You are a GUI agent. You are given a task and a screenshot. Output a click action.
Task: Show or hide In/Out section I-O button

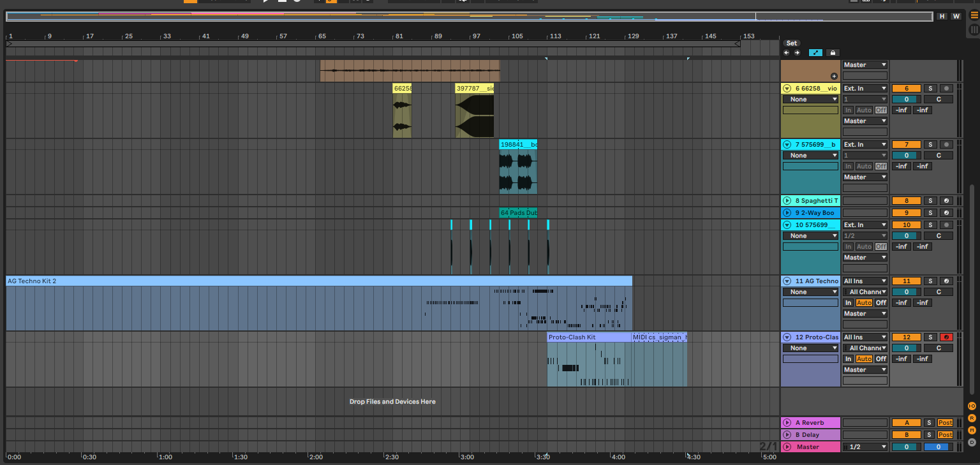click(972, 406)
